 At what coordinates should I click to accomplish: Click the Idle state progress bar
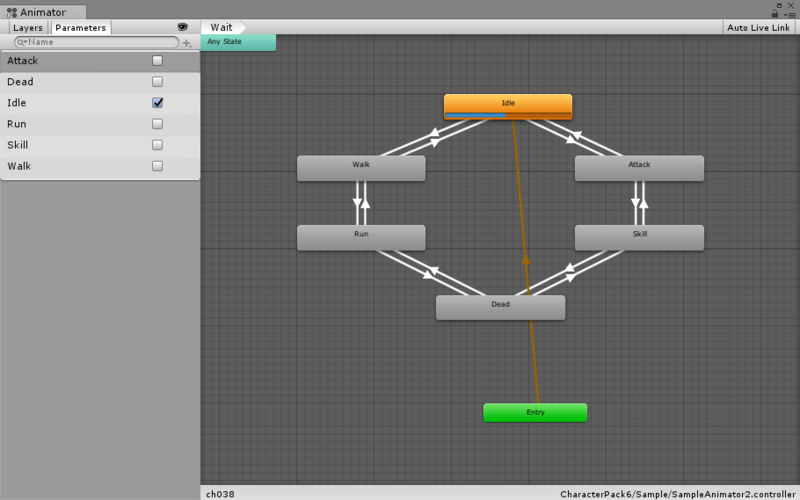point(508,115)
